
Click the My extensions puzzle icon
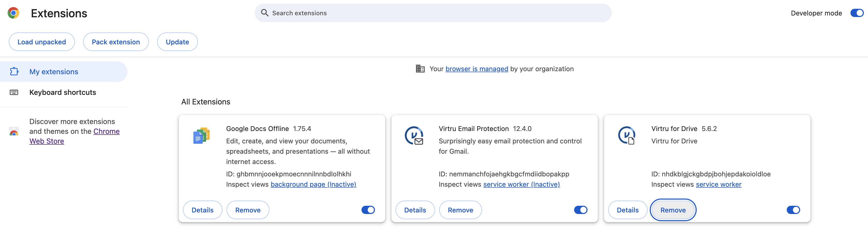click(14, 71)
